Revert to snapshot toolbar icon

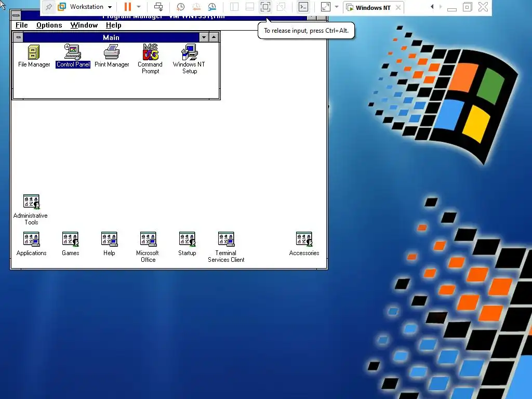tap(196, 7)
